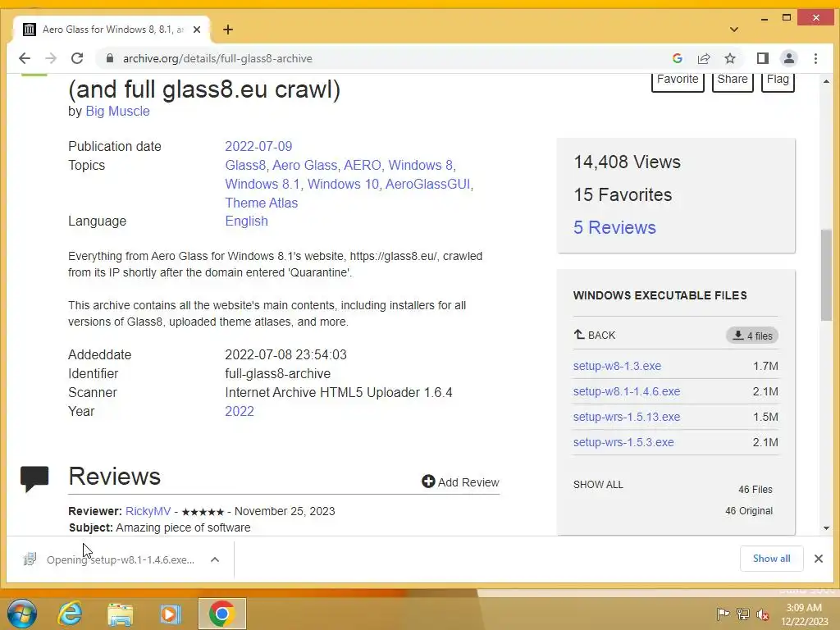Download setup-w8.1-1.4.6.exe file link
This screenshot has height=630, width=840.
click(627, 391)
